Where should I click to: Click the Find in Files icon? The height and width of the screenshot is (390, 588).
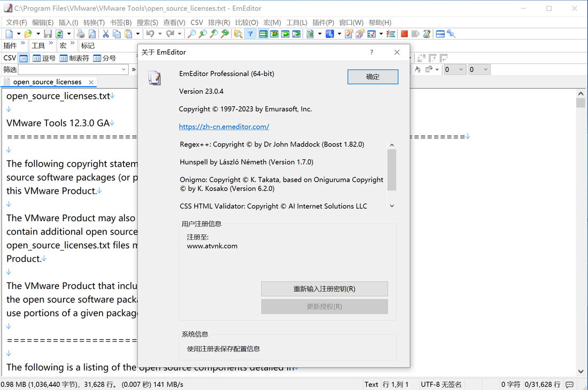(238, 34)
